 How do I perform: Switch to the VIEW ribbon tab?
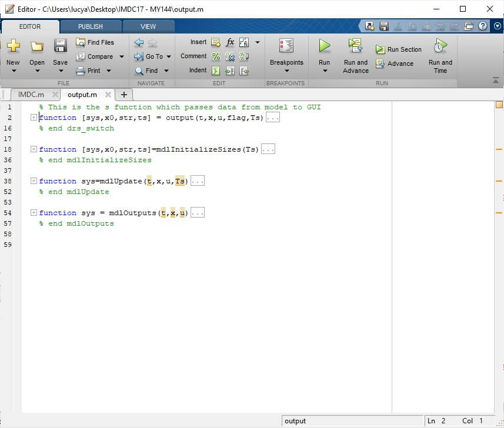click(x=148, y=26)
